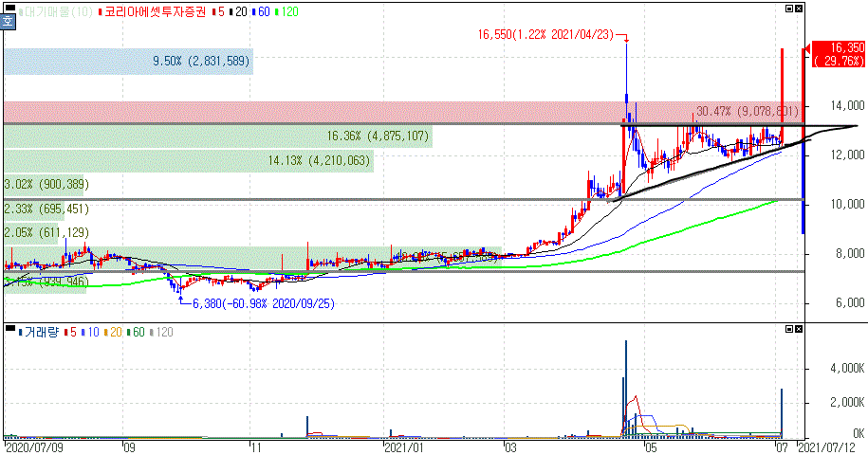Image resolution: width=868 pixels, height=455 pixels.
Task: Click the 2020/07/09 date axis label
Action: 32,447
